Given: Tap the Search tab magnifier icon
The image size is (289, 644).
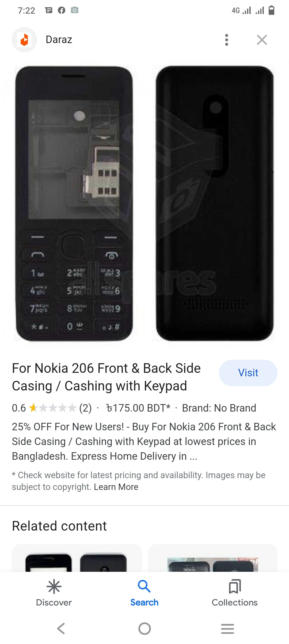Looking at the screenshot, I should pos(144,587).
